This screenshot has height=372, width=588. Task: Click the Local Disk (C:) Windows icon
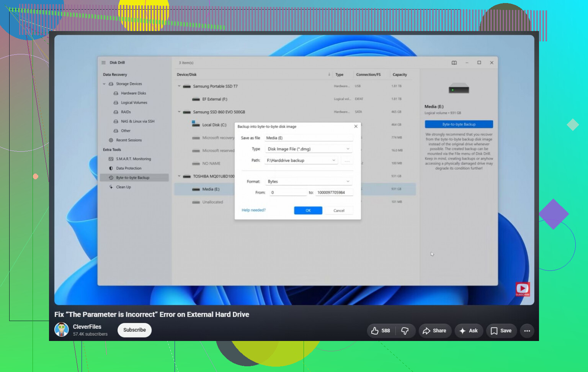[x=196, y=124]
